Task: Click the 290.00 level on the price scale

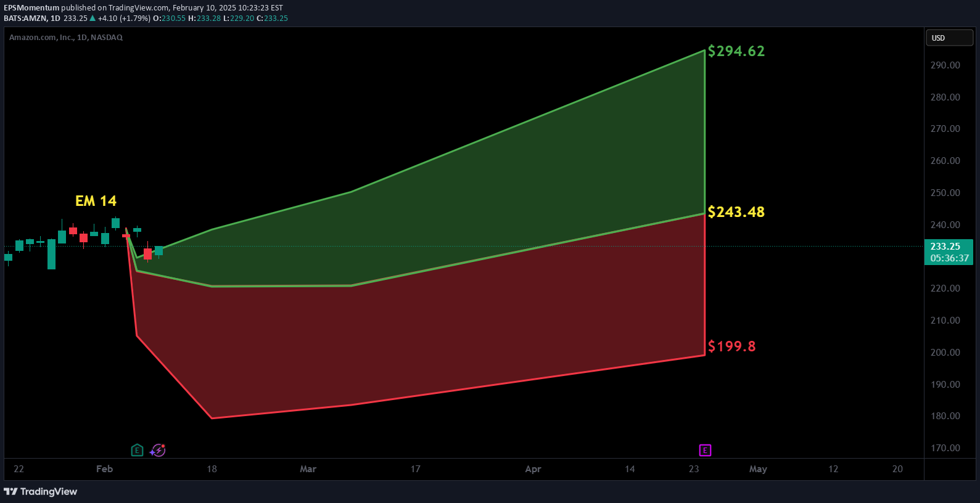Action: pyautogui.click(x=945, y=65)
